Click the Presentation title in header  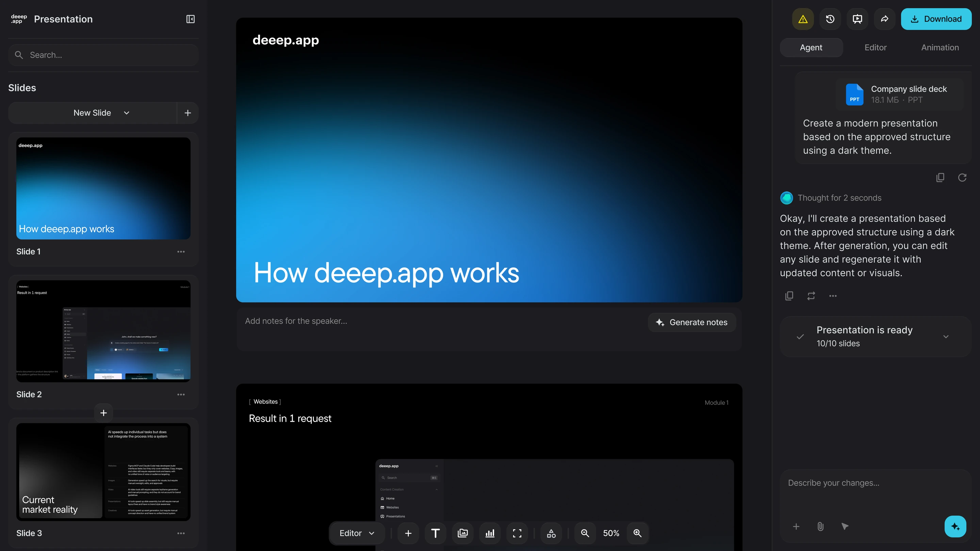click(x=63, y=19)
